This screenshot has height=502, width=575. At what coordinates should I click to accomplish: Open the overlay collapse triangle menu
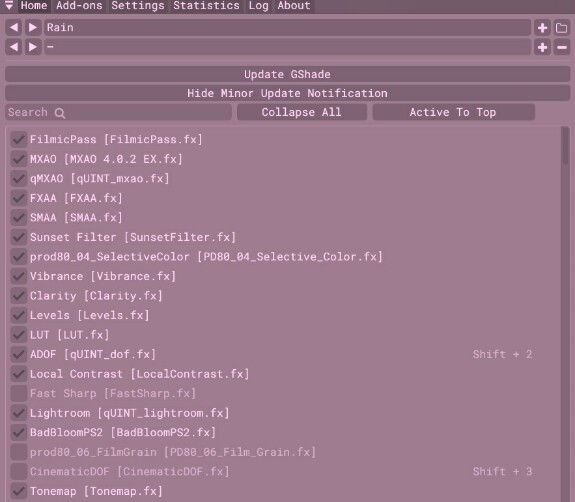pos(9,5)
